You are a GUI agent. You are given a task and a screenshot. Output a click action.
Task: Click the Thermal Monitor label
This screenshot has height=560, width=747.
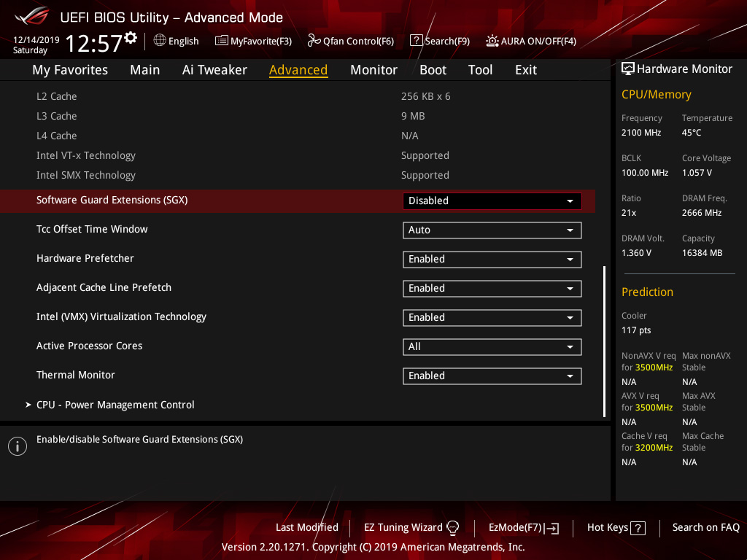[x=75, y=375]
